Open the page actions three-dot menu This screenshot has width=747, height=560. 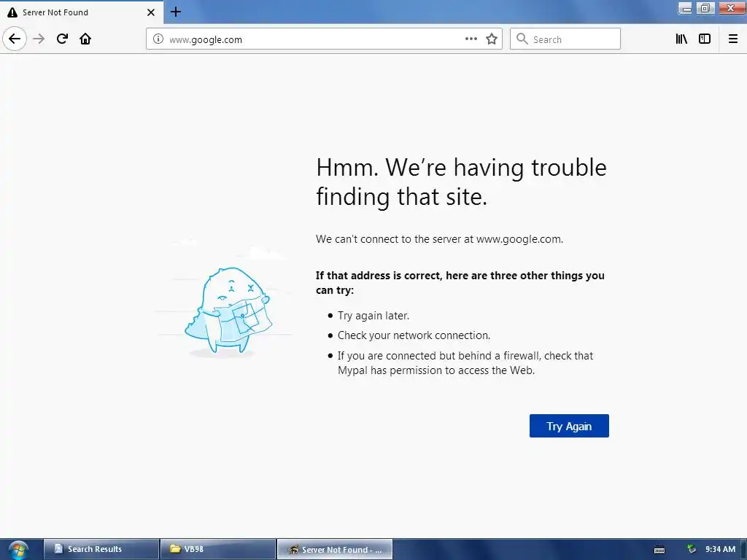[471, 39]
